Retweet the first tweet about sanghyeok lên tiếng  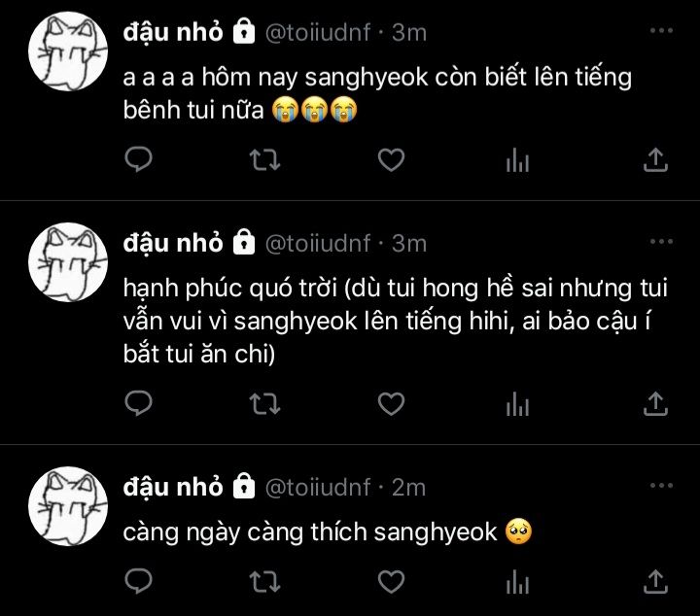coord(264,159)
